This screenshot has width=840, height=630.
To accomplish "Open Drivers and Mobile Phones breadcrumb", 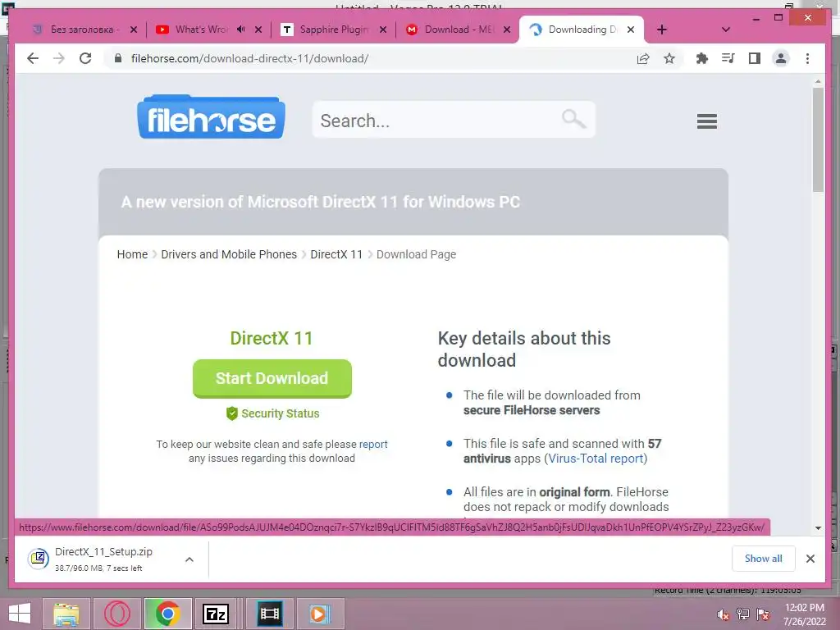I will pyautogui.click(x=229, y=254).
